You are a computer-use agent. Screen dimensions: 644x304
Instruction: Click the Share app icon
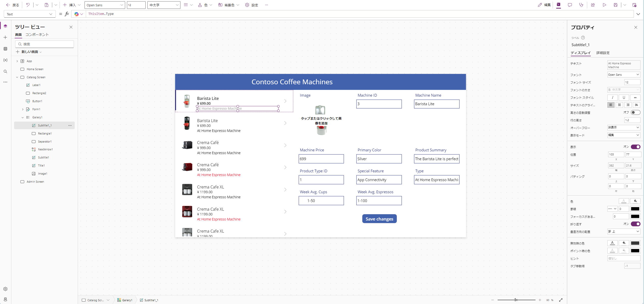point(593,5)
